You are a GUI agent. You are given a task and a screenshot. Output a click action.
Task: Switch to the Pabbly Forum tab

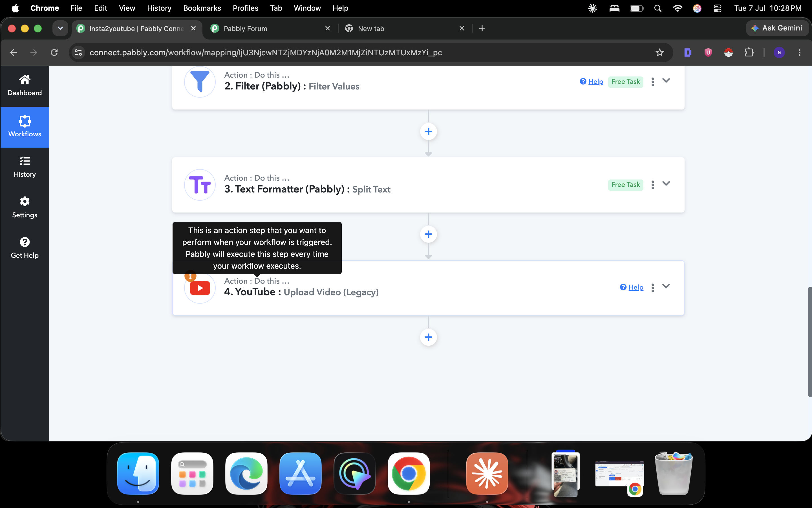pyautogui.click(x=270, y=29)
